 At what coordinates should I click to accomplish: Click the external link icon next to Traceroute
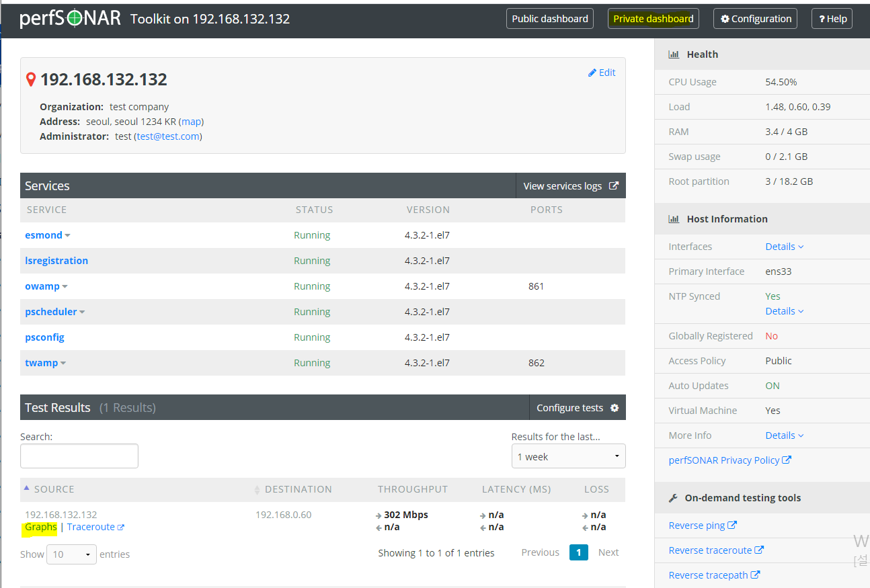click(121, 528)
